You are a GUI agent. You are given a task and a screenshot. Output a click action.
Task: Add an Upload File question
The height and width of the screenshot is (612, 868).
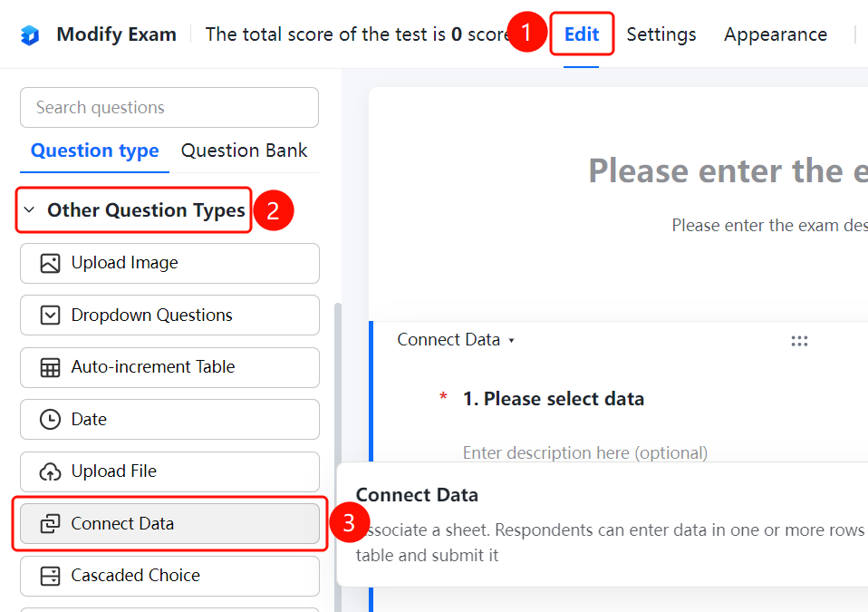[x=169, y=471]
